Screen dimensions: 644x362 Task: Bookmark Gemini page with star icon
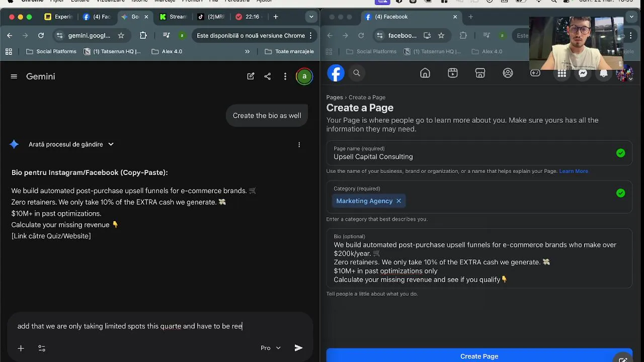(x=121, y=36)
